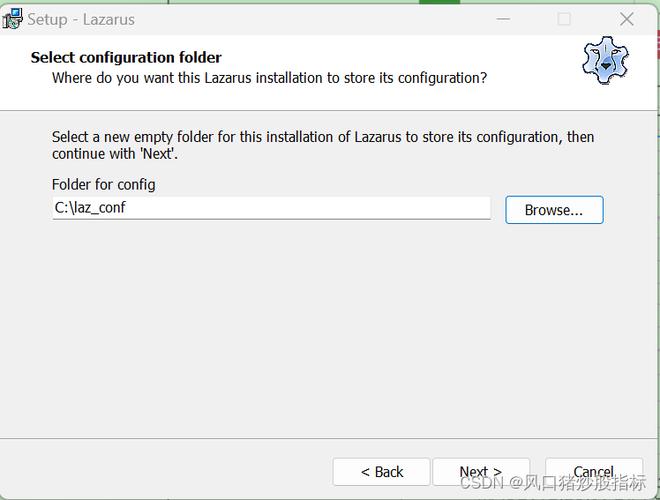Image resolution: width=660 pixels, height=500 pixels.
Task: Click the Setup installer icon in title bar
Action: pyautogui.click(x=12, y=19)
